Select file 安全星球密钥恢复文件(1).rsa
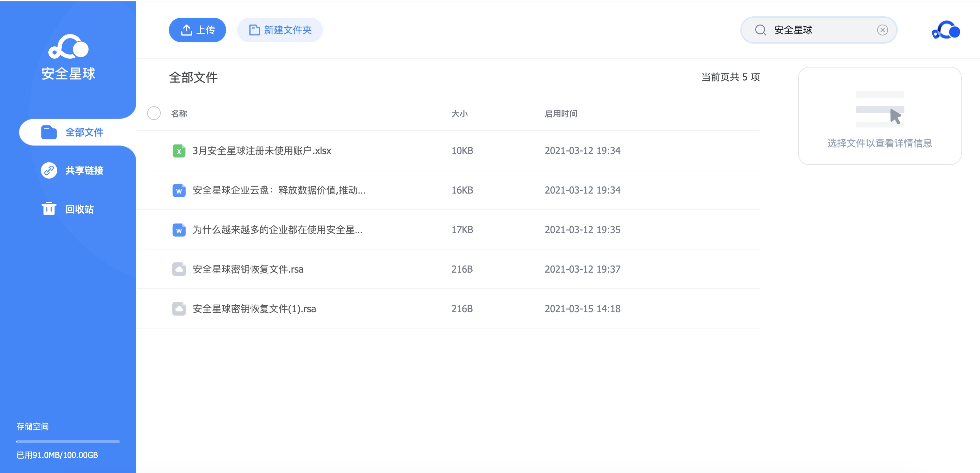This screenshot has height=473, width=980. coord(448,309)
